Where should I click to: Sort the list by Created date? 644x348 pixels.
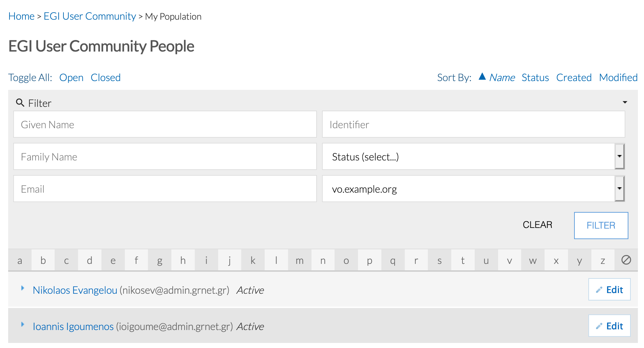point(573,78)
